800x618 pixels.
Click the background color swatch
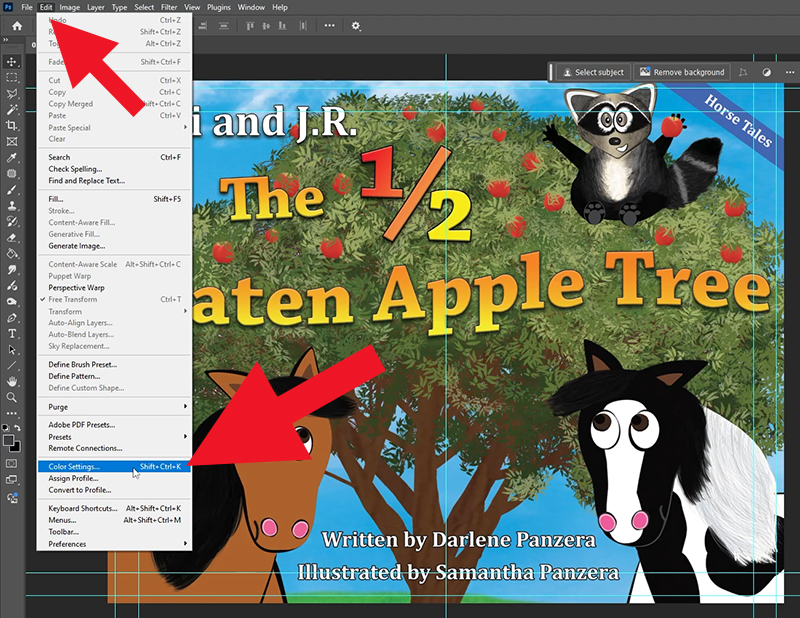[x=17, y=448]
